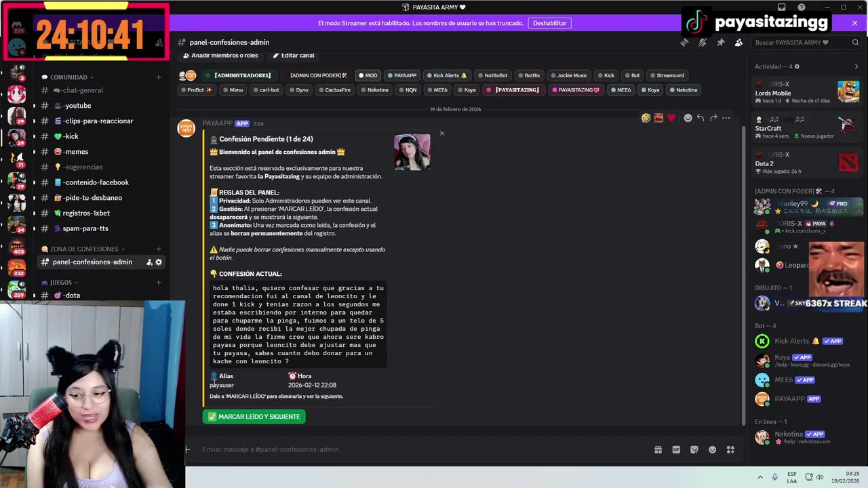This screenshot has width=868, height=488.
Task: Expand the Actividad panel chevron
Action: coord(856,66)
